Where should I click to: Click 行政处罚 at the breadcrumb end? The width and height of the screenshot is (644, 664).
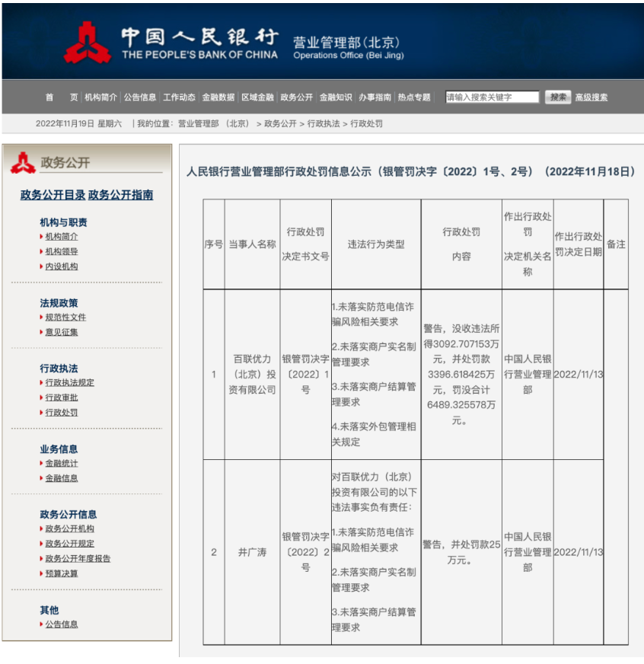[366, 123]
